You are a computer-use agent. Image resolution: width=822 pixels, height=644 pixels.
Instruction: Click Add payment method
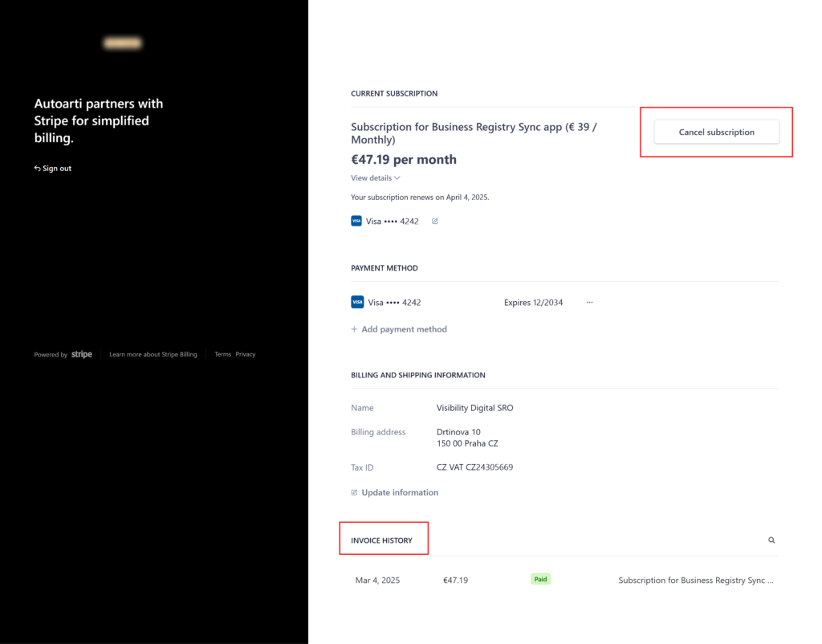[x=399, y=328]
